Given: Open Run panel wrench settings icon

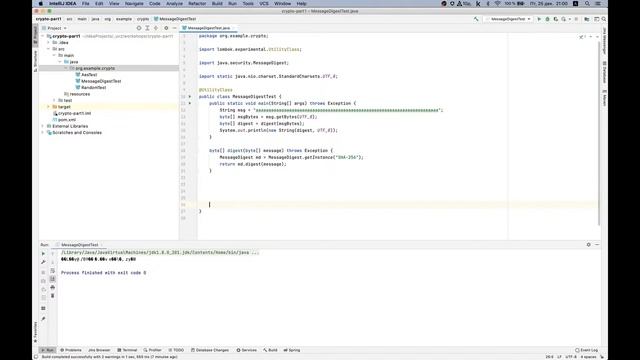Looking at the screenshot, I should click(43, 262).
